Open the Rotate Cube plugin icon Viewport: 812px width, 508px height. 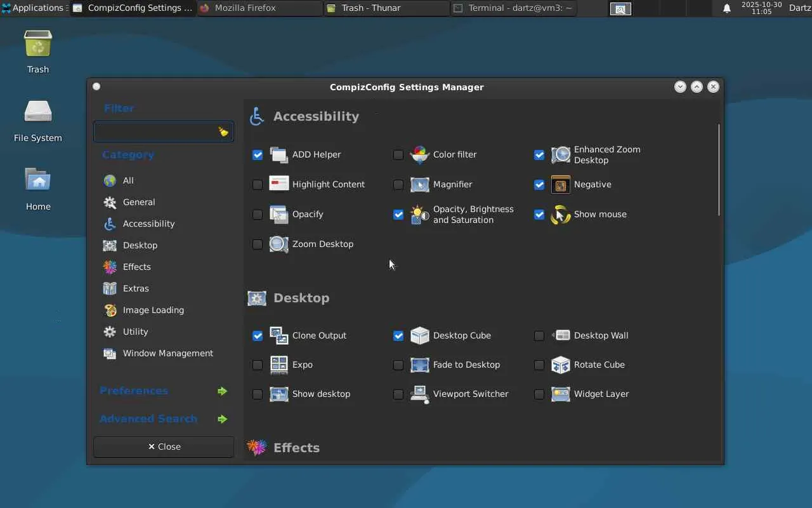click(561, 364)
